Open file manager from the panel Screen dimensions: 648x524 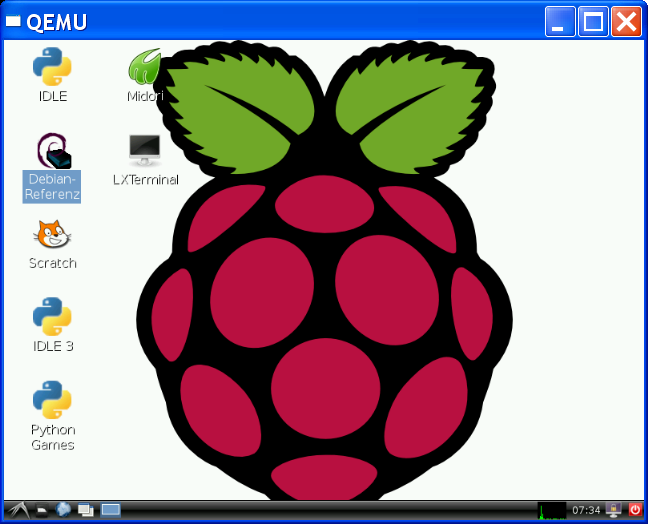pyautogui.click(x=42, y=511)
